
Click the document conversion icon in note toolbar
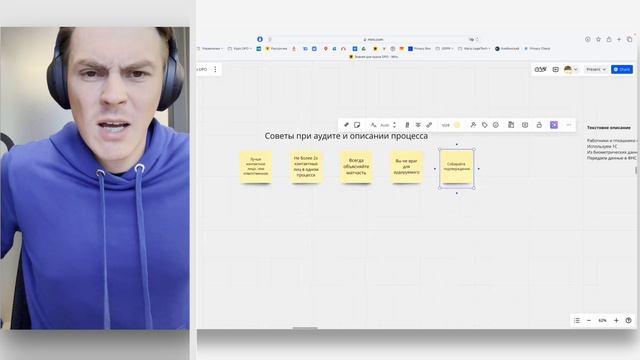[x=511, y=125]
